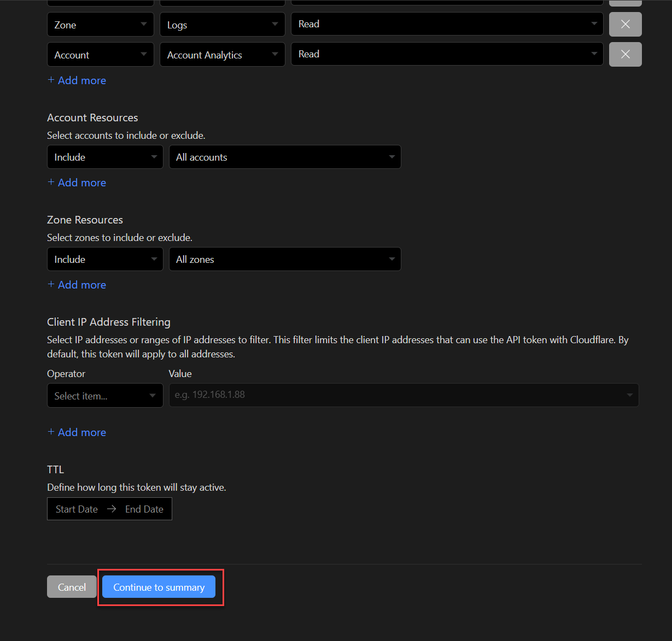The height and width of the screenshot is (641, 672).
Task: Click the plus icon under Client IP Address Filtering
Action: point(51,432)
